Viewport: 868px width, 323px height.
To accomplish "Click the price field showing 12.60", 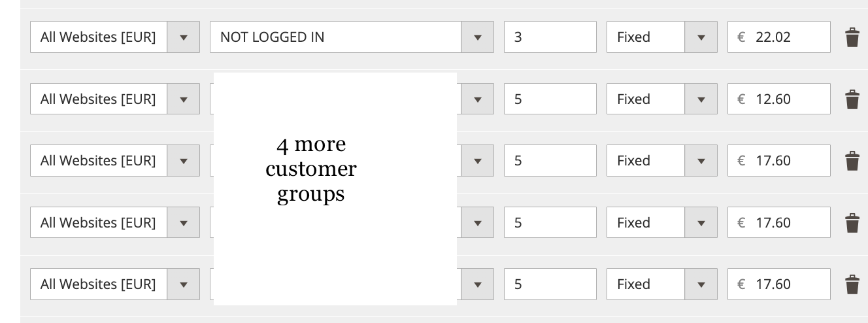I will [778, 99].
